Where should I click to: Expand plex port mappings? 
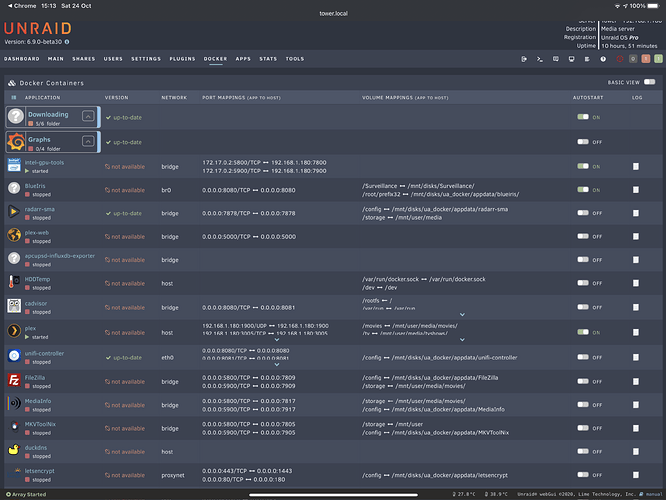point(277,340)
